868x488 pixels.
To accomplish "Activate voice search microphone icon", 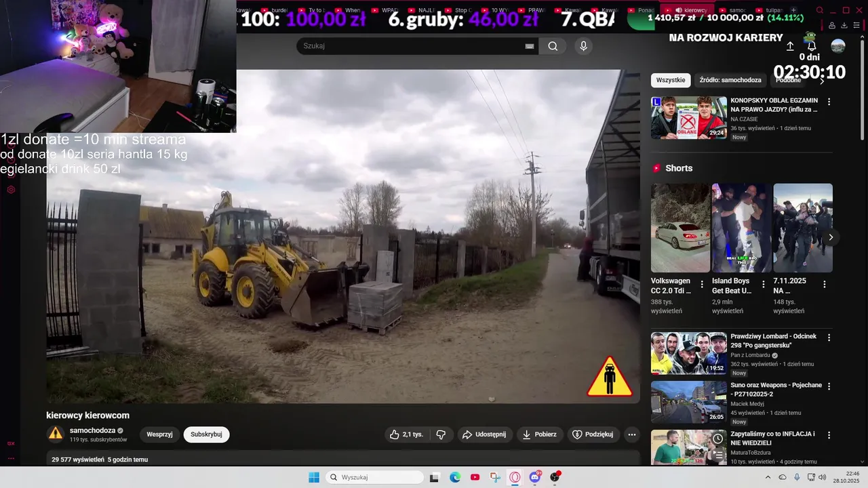I will (583, 46).
